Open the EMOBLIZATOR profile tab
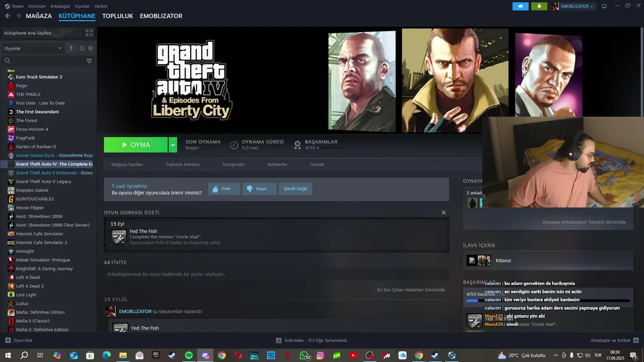The width and height of the screenshot is (644, 362). 161,16
